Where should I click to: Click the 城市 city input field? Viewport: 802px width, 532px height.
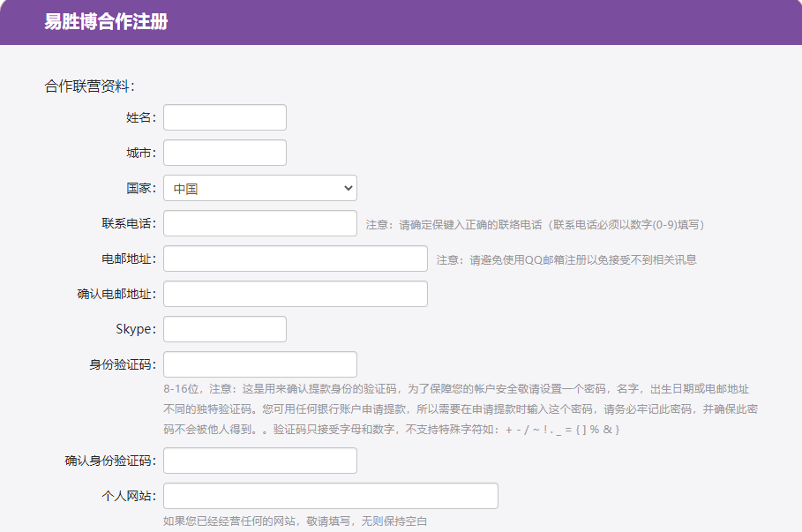[224, 153]
